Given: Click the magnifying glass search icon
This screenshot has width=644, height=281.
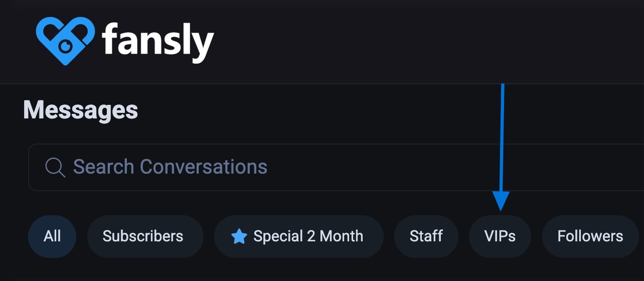Looking at the screenshot, I should click(x=55, y=167).
